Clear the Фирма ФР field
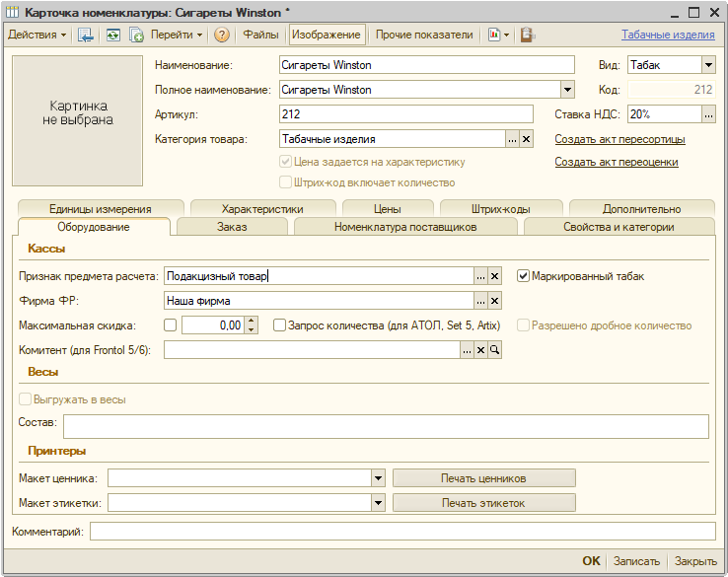This screenshot has height=577, width=728. tap(494, 301)
